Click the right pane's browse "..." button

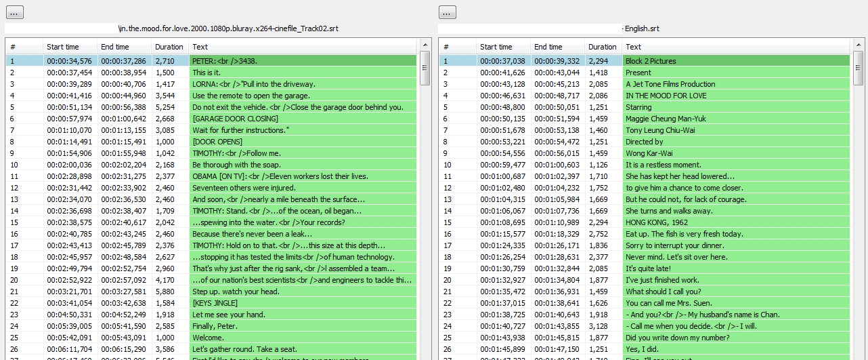[x=448, y=12]
